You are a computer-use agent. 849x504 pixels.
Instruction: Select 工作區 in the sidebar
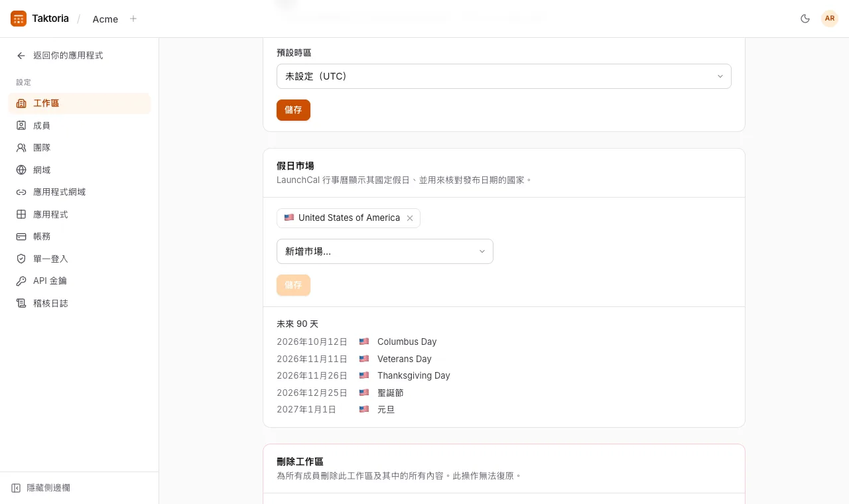pos(80,103)
